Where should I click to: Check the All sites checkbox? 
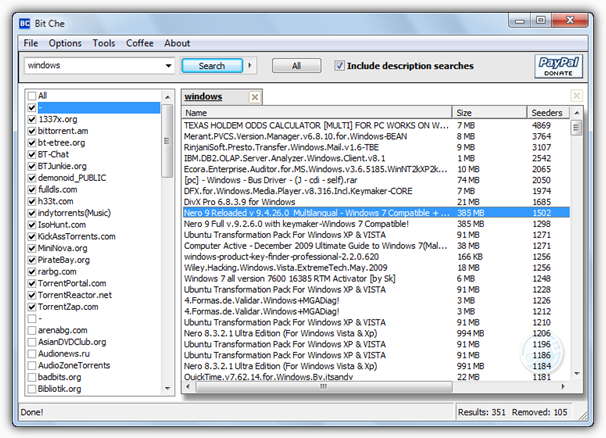pos(32,95)
